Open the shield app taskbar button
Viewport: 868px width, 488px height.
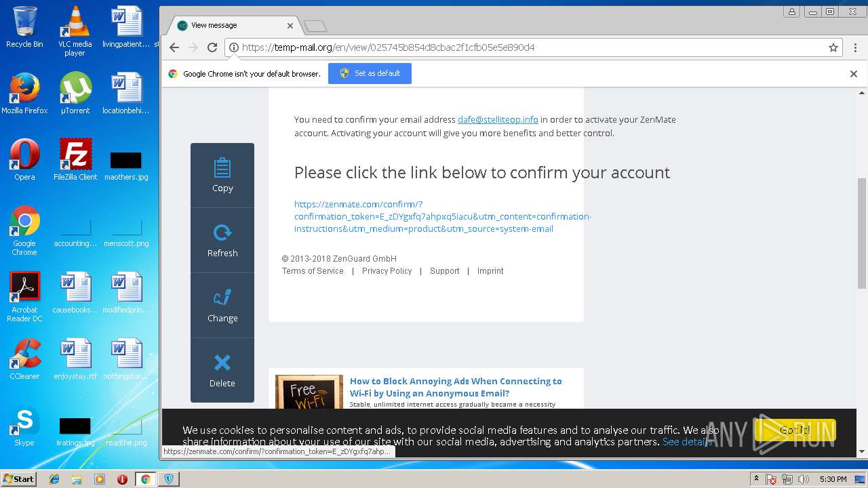click(x=169, y=479)
